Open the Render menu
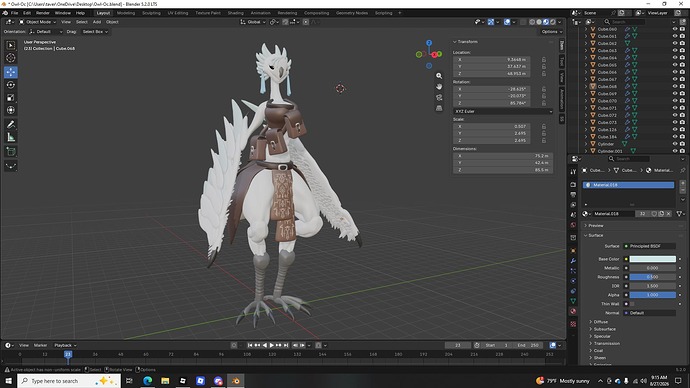Image resolution: width=690 pixels, height=388 pixels. pyautogui.click(x=43, y=13)
